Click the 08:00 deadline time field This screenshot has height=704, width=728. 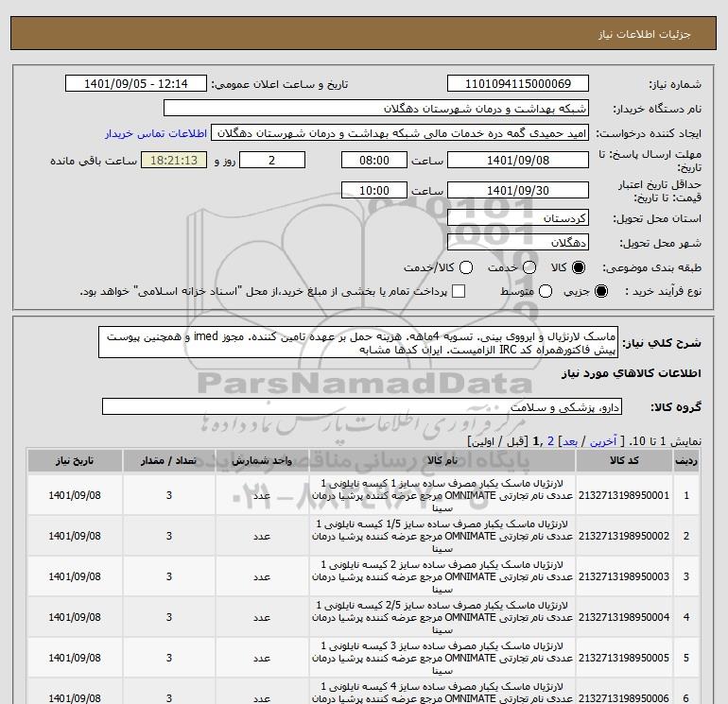click(374, 160)
